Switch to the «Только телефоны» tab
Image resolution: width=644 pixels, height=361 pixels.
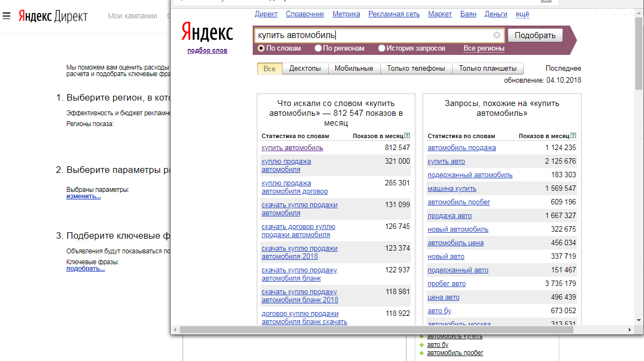click(x=416, y=69)
